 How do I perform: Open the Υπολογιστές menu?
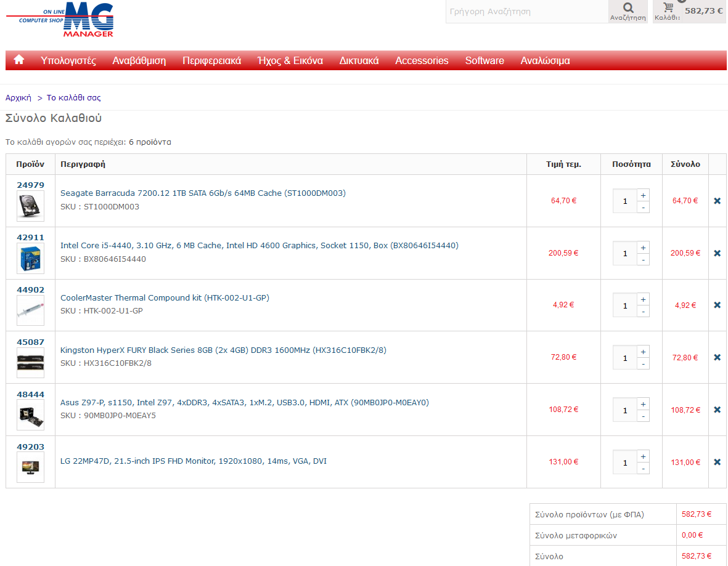pyautogui.click(x=68, y=61)
